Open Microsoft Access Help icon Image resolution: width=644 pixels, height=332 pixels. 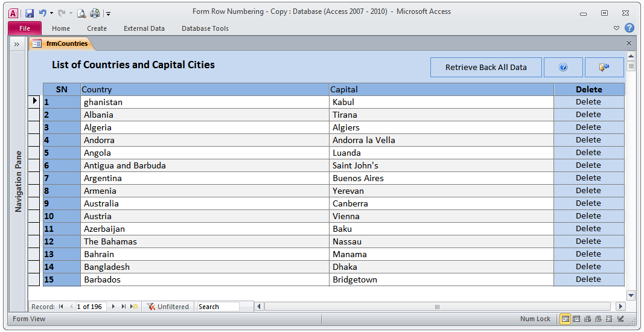click(x=630, y=28)
